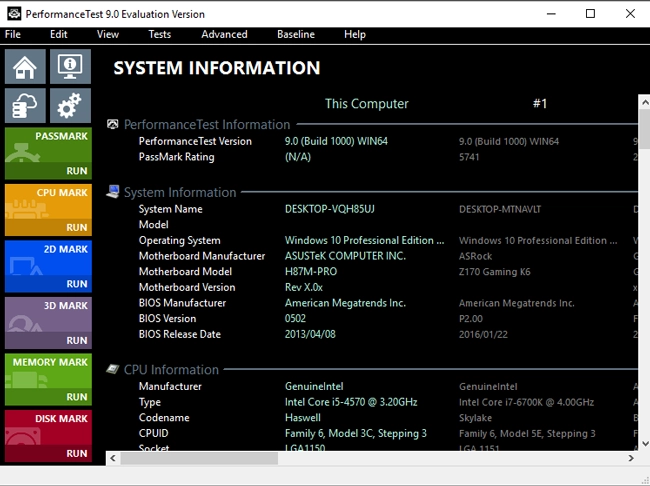Open the Baseline menu

tap(296, 34)
